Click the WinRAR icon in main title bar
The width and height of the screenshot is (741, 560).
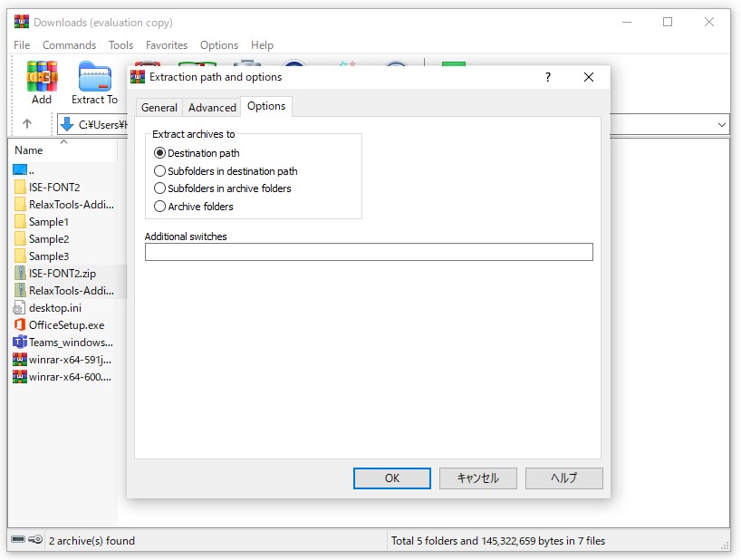[x=21, y=22]
